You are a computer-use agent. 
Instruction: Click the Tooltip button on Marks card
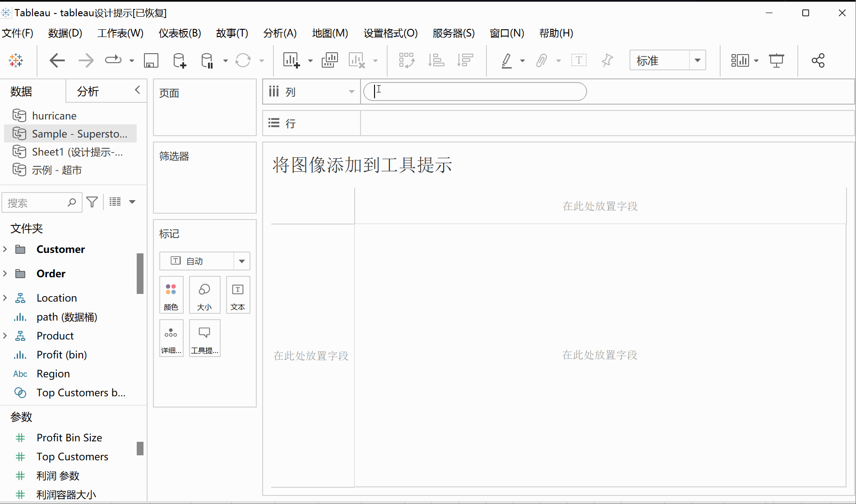click(x=204, y=338)
